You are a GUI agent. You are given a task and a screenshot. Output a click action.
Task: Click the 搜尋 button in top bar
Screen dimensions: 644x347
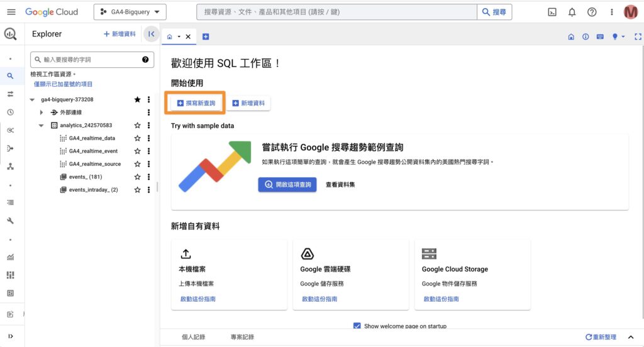pyautogui.click(x=494, y=12)
